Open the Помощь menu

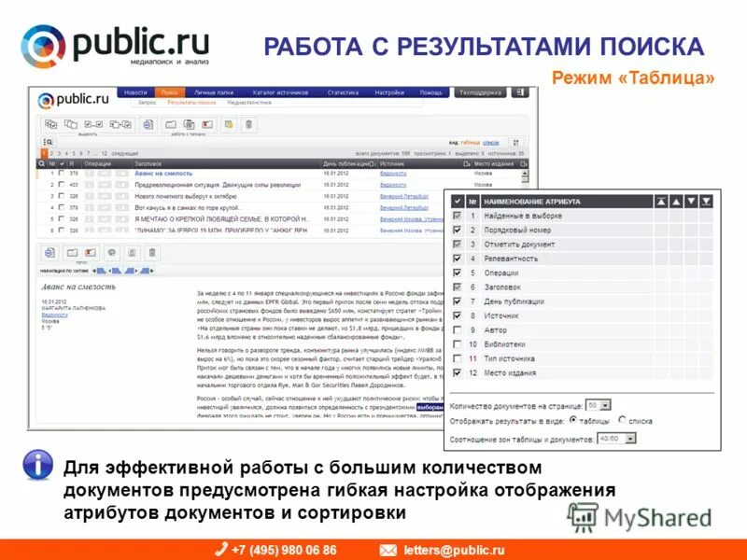coord(430,92)
